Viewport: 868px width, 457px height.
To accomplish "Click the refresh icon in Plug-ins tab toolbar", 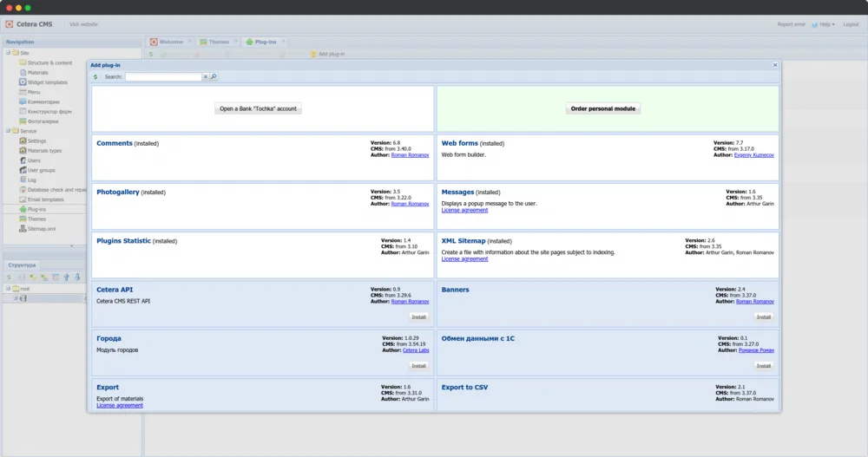I will (x=150, y=55).
